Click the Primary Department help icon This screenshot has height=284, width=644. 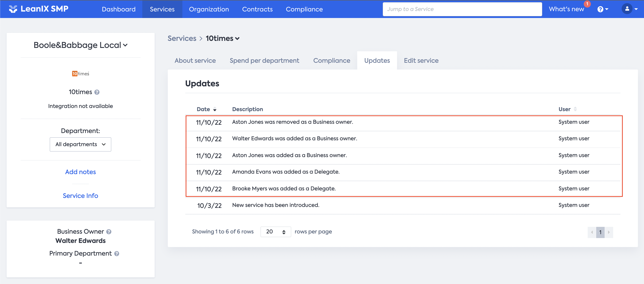pyautogui.click(x=117, y=254)
